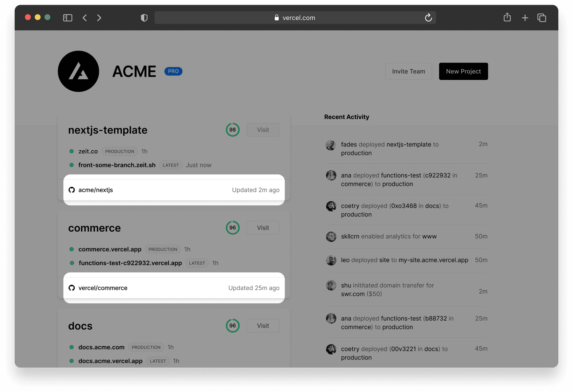This screenshot has height=392, width=573.
Task: Reload the page with refresh icon
Action: click(428, 18)
